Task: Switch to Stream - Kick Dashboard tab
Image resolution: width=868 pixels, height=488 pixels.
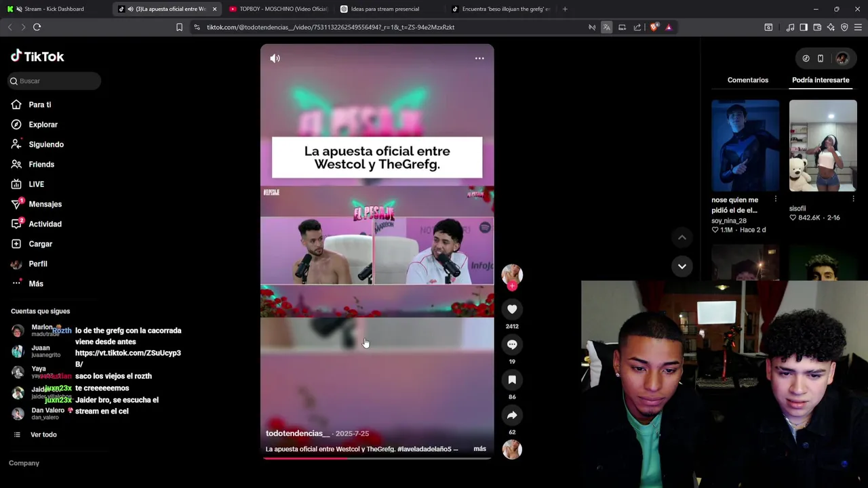Action: click(54, 9)
